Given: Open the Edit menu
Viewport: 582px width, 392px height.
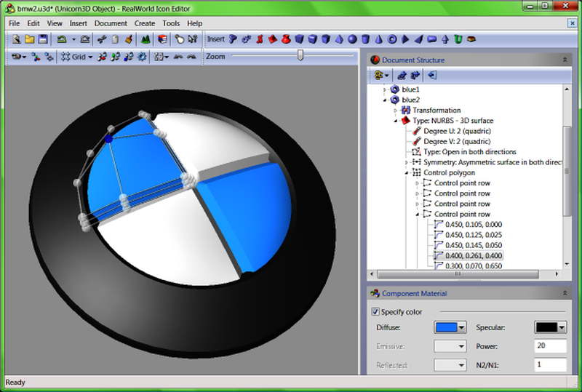Looking at the screenshot, I should tap(33, 23).
